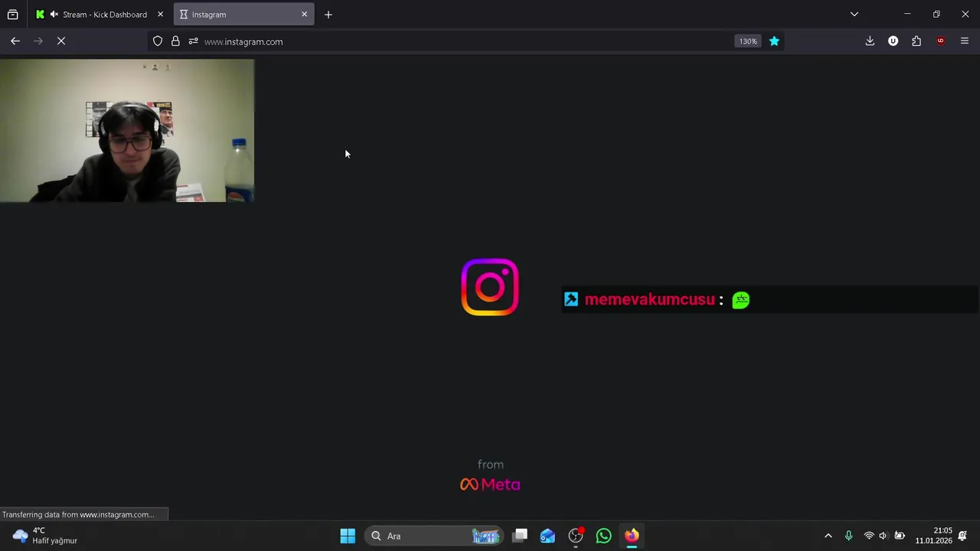Click the green emote in chat overlay
The image size is (980, 551).
(x=740, y=300)
